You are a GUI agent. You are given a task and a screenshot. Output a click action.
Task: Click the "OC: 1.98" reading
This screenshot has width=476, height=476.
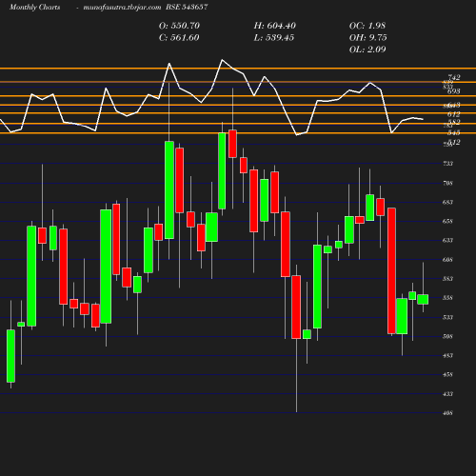click(367, 26)
